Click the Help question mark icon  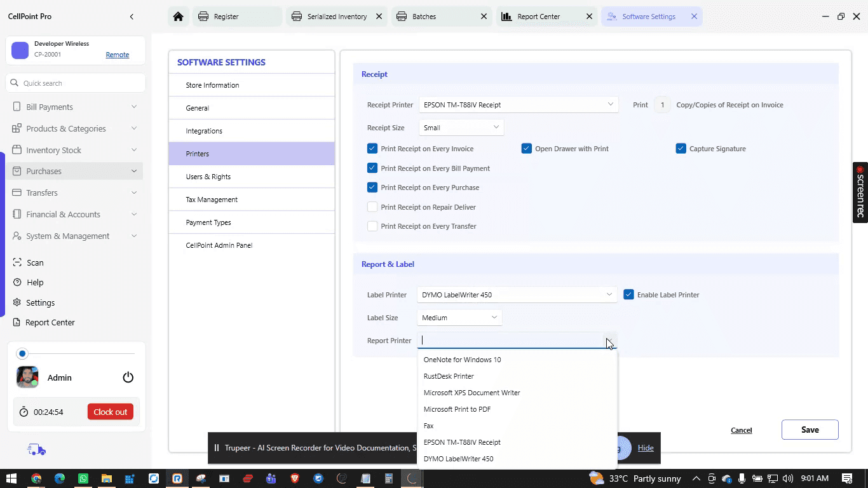[17, 282]
